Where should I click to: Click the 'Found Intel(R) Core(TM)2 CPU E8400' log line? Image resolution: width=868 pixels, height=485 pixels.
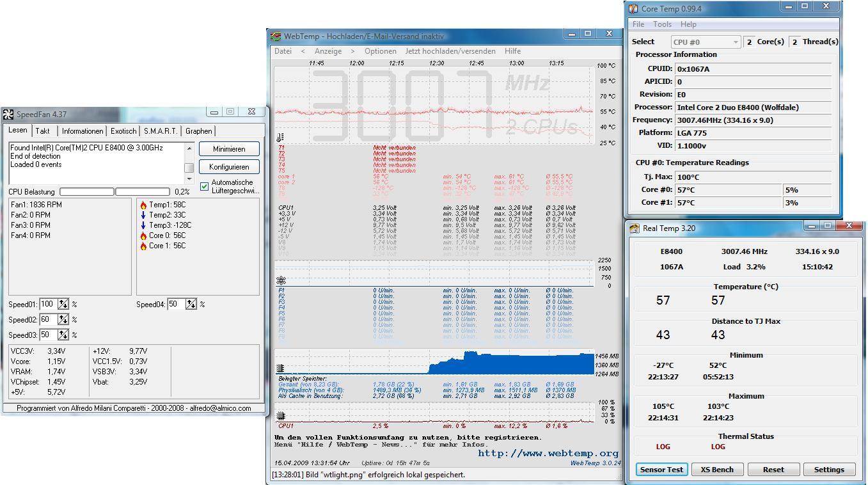(86, 148)
